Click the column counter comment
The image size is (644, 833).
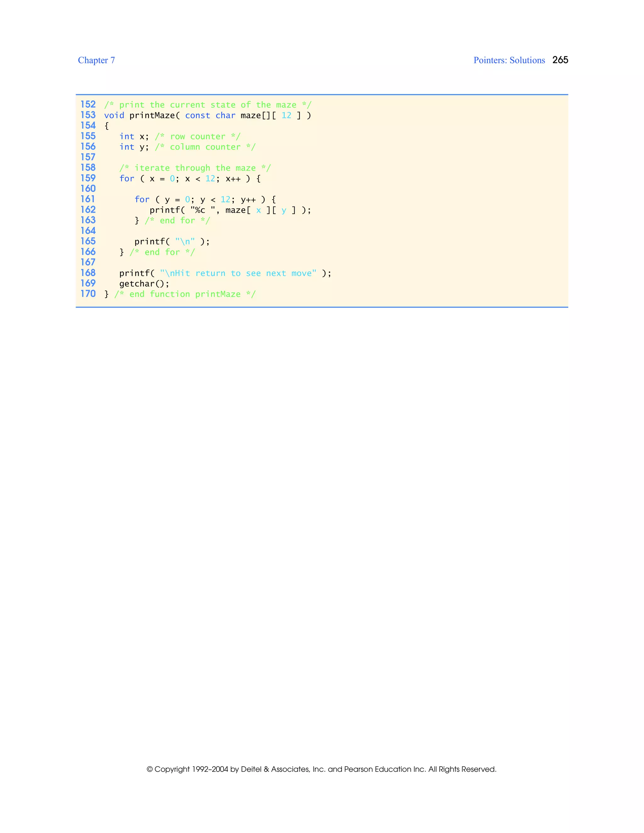[205, 147]
